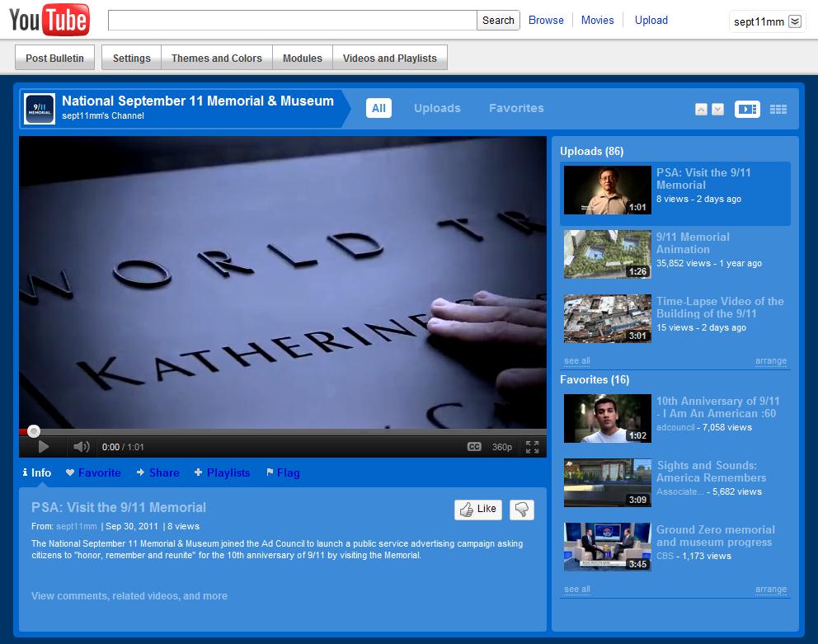Click the YouTube search input field
Image resolution: width=818 pixels, height=644 pixels.
click(292, 21)
